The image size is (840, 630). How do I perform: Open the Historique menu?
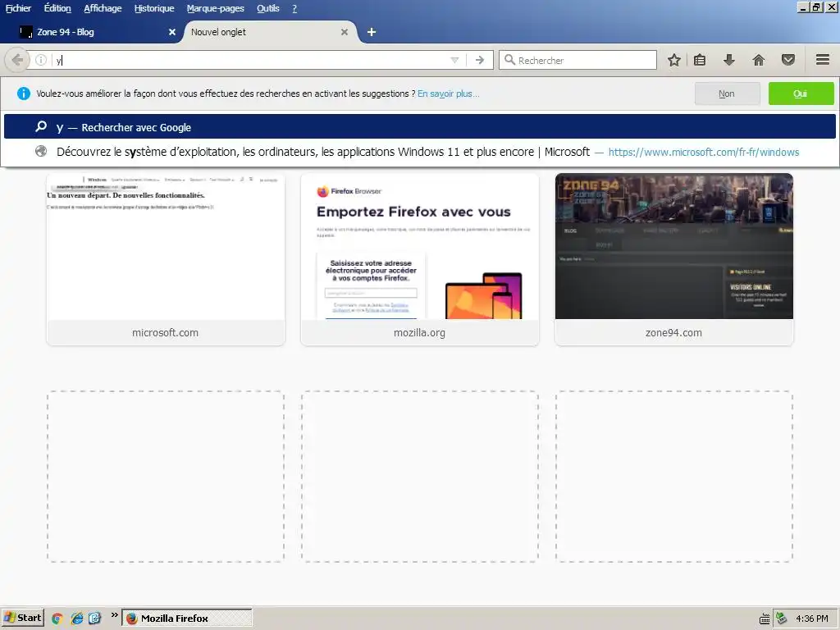154,8
